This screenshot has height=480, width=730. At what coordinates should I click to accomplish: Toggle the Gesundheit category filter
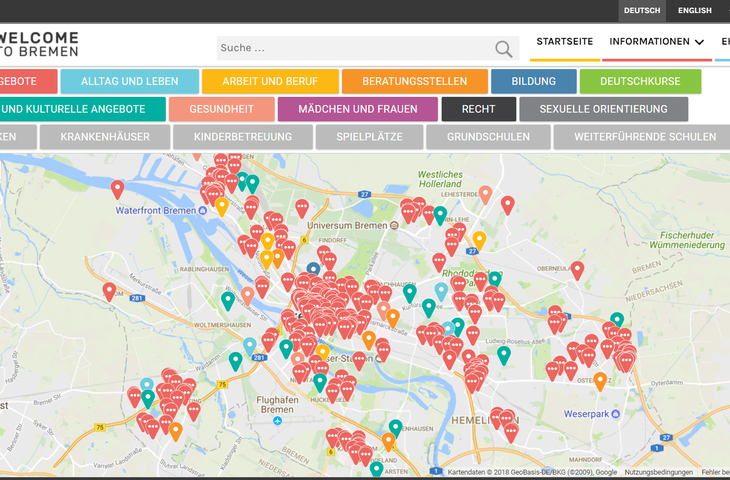220,109
